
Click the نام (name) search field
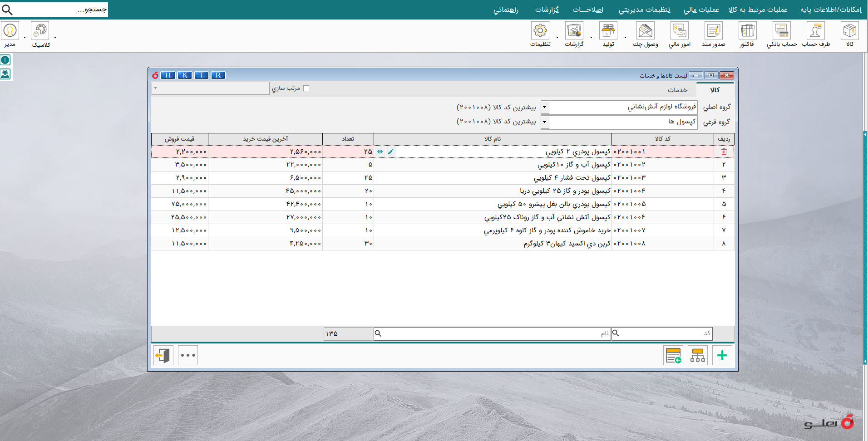tap(492, 334)
